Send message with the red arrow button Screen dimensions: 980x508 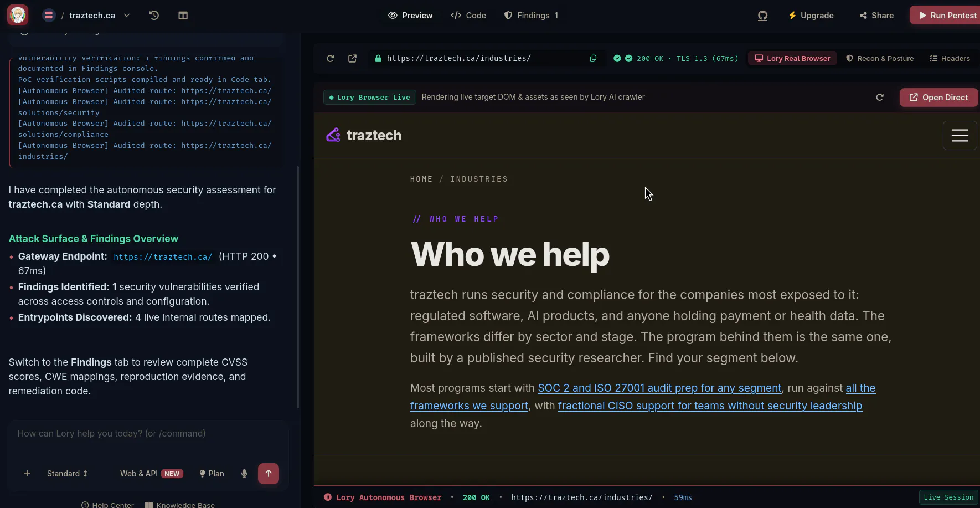(x=269, y=473)
